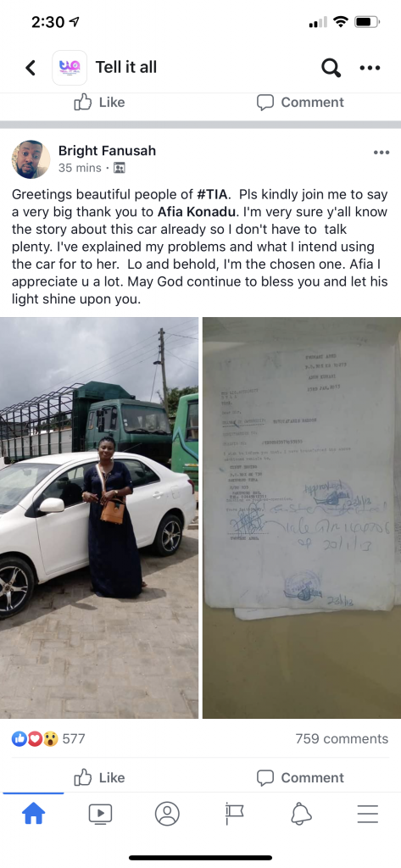Tap the #TIA hashtag

coord(212,195)
